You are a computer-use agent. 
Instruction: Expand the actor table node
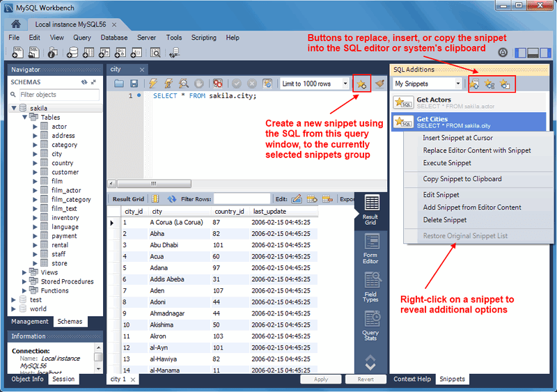(35, 127)
